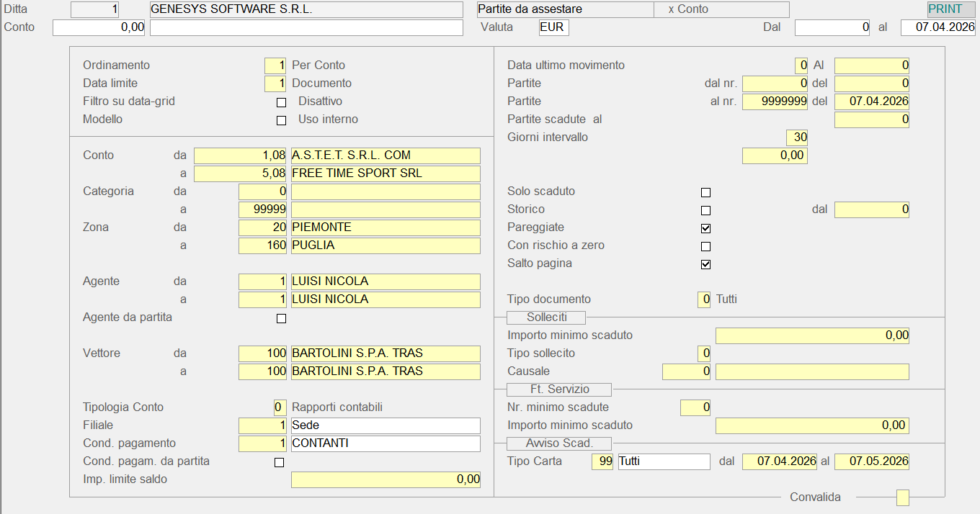Click the Convalida confirmation box
The height and width of the screenshot is (514, 980).
pyautogui.click(x=902, y=497)
